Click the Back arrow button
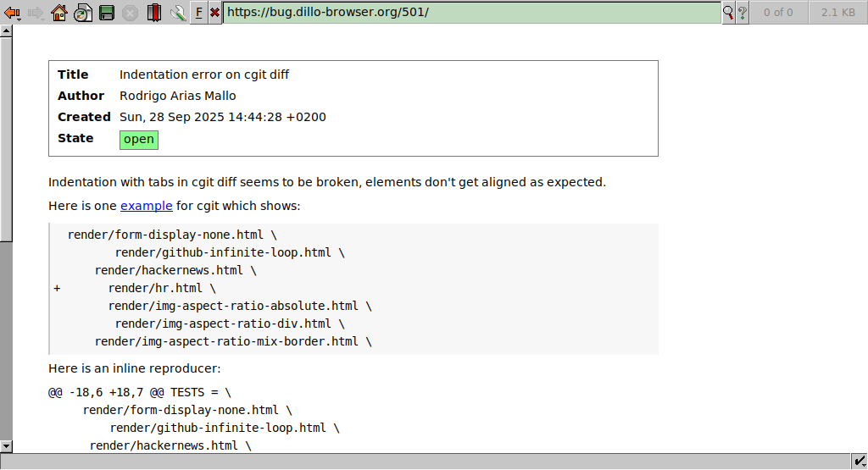This screenshot has height=470, width=868. [12, 13]
